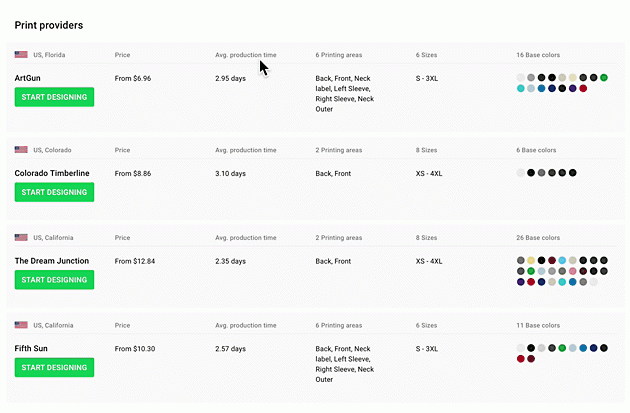Start designing with ArtGun
This screenshot has width=630, height=413.
tap(54, 97)
